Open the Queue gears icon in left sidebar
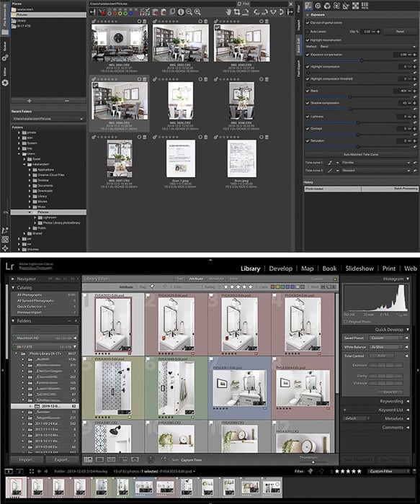The height and width of the screenshot is (504, 420). pyautogui.click(x=5, y=58)
